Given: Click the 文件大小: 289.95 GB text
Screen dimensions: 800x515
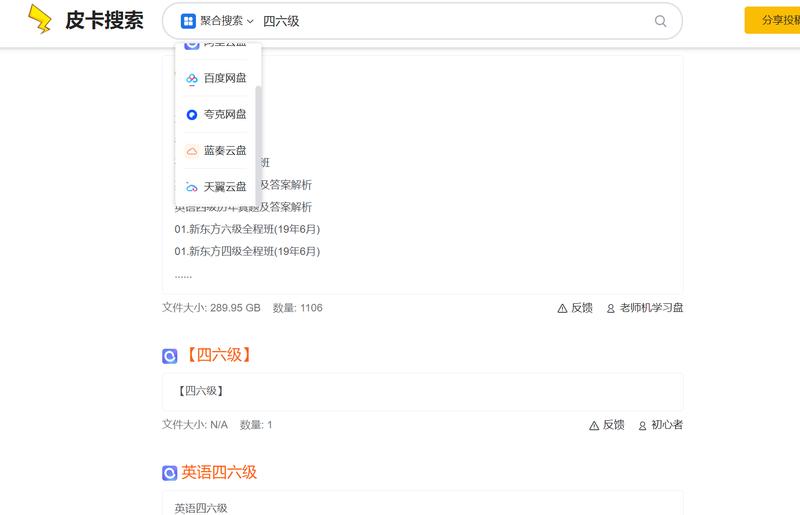Looking at the screenshot, I should coord(211,308).
